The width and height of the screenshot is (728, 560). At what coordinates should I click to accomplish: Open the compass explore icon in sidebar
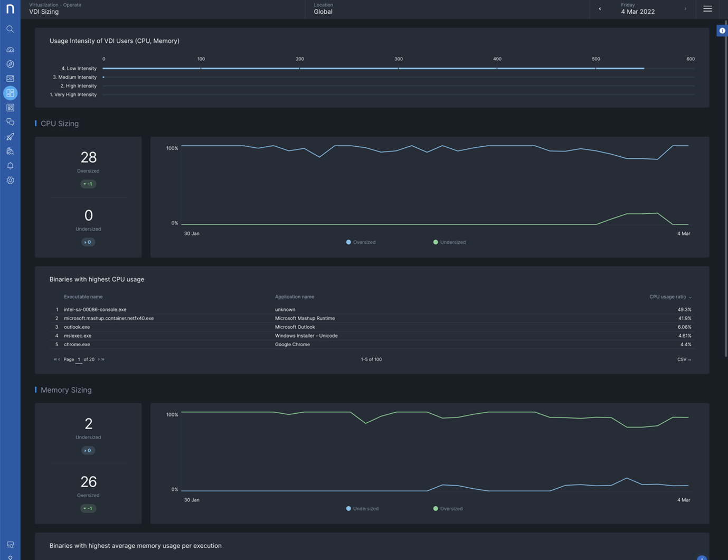point(10,64)
